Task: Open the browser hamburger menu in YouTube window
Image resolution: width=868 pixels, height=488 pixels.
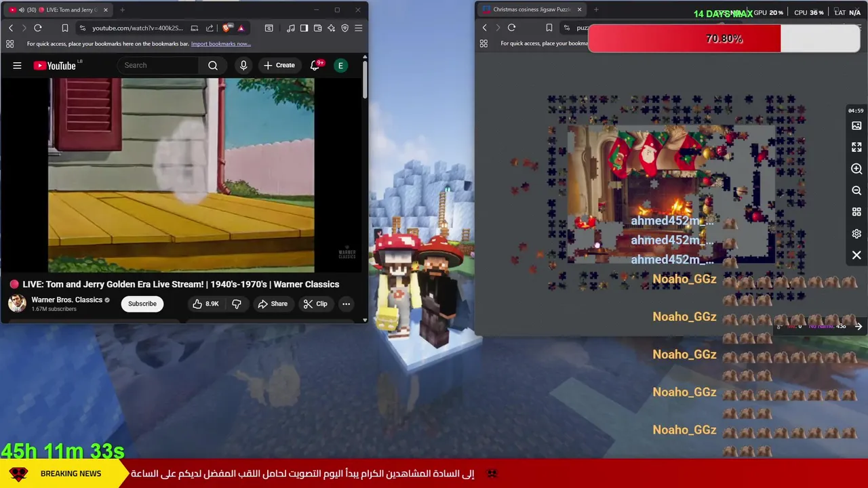Action: (x=359, y=28)
